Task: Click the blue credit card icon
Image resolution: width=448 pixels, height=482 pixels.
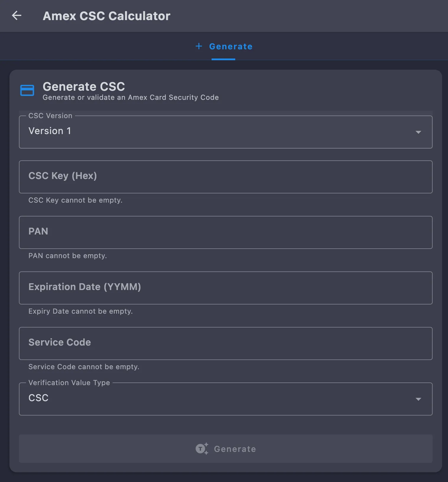Action: click(x=27, y=90)
